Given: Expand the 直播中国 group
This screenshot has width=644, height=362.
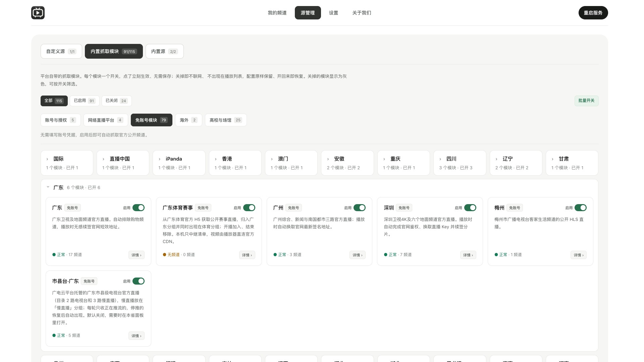Looking at the screenshot, I should (x=123, y=163).
